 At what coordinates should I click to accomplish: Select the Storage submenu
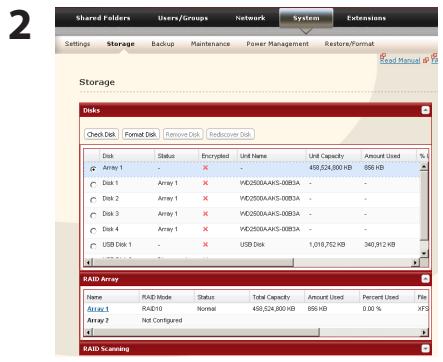[x=120, y=44]
